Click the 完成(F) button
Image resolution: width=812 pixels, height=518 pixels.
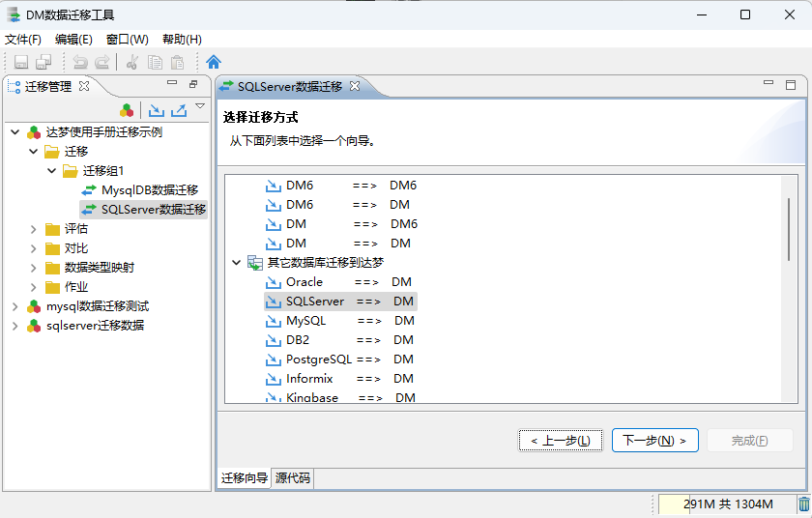[x=750, y=441]
